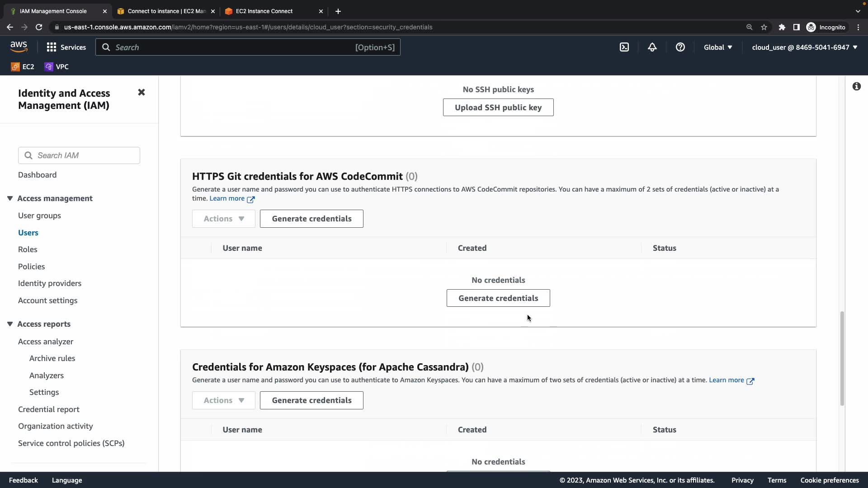Image resolution: width=868 pixels, height=488 pixels.
Task: Open the cloud_user account dropdown
Action: coord(804,47)
